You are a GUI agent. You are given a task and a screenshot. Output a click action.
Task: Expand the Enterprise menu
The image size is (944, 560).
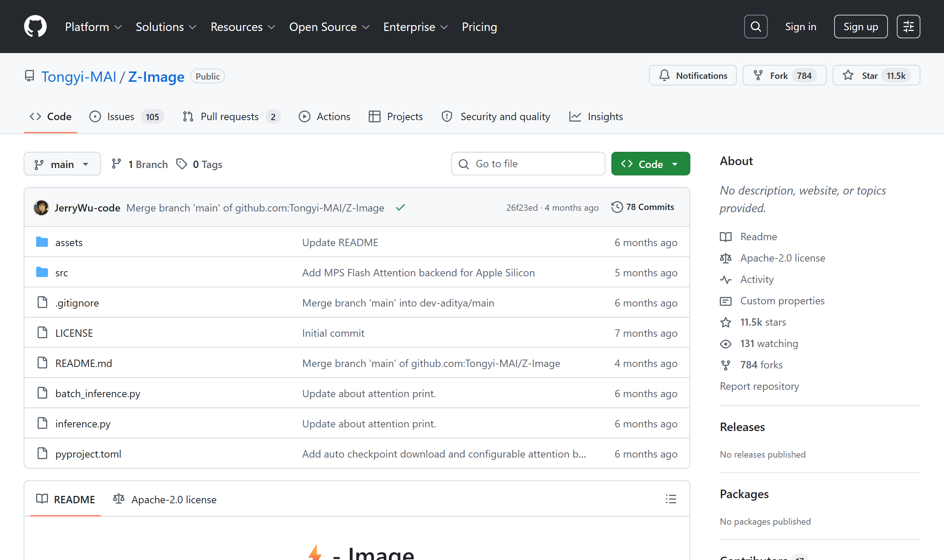click(415, 27)
